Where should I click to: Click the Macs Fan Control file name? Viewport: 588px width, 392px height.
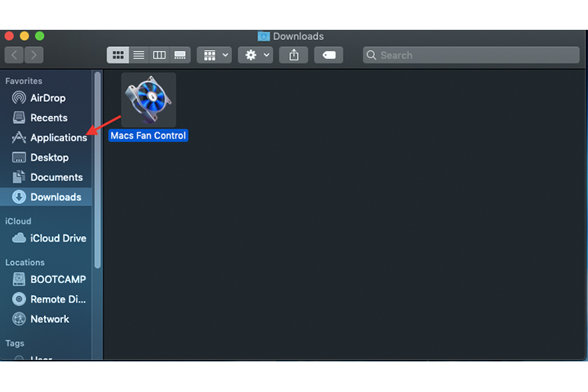(148, 136)
